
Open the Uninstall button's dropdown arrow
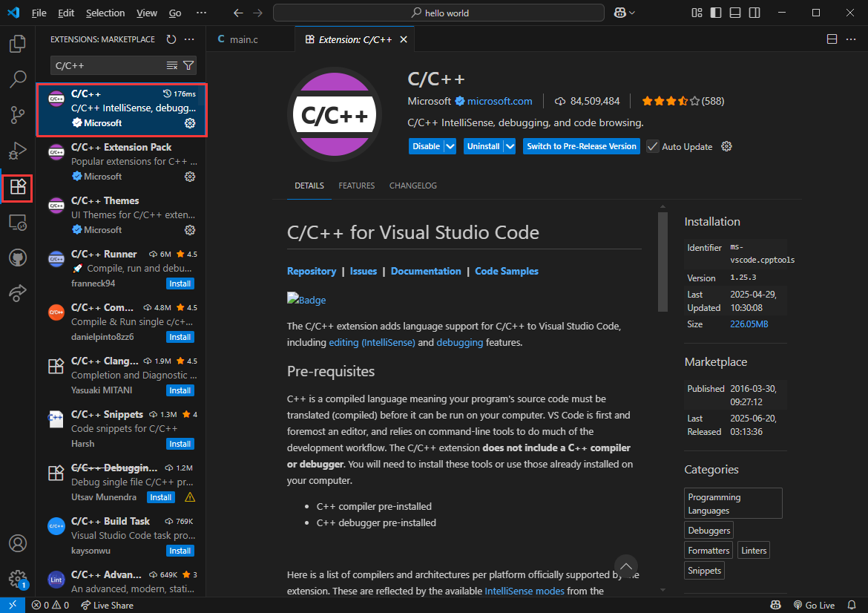[x=510, y=145]
